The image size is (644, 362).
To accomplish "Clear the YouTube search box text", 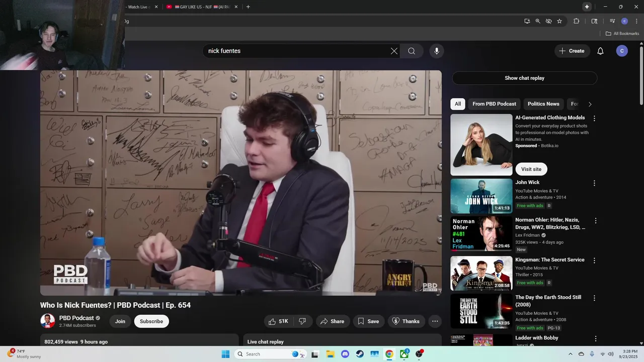I will point(394,51).
